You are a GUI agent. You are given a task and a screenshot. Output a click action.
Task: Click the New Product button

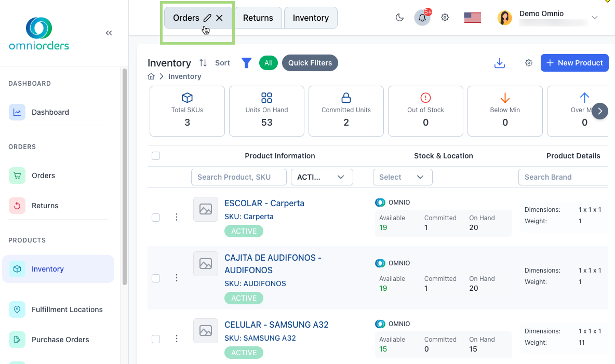coord(574,63)
